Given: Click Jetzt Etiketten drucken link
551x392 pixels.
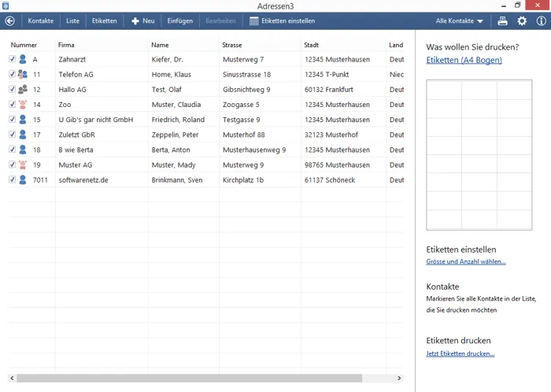Looking at the screenshot, I should 460,354.
